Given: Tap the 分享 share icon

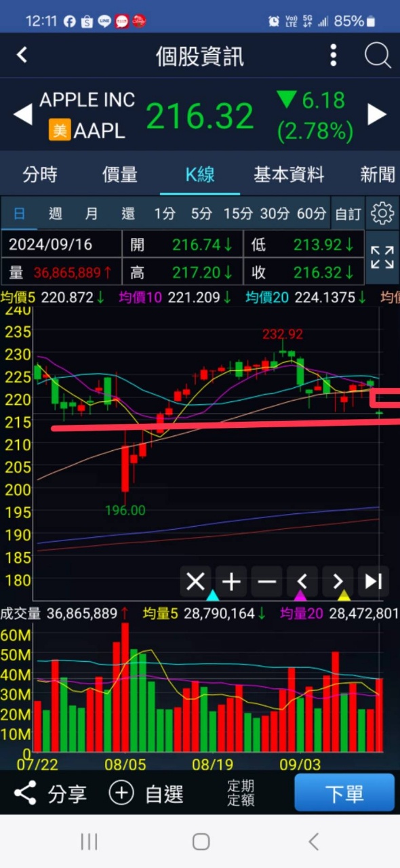Looking at the screenshot, I should pos(25,793).
